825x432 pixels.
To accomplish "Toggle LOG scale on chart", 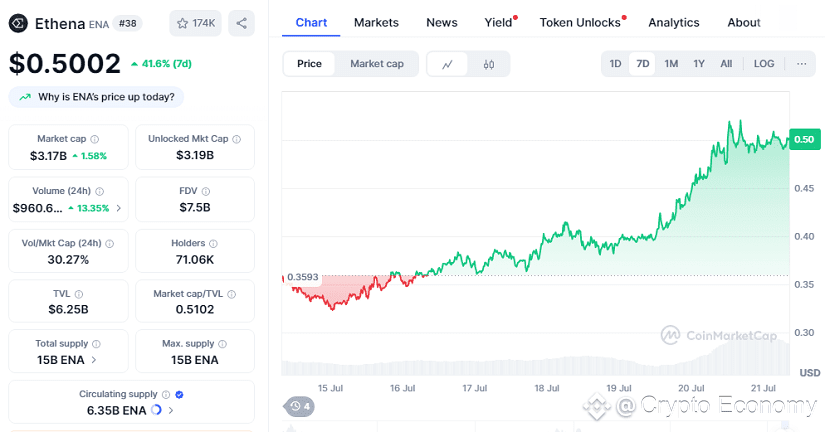I will (764, 64).
